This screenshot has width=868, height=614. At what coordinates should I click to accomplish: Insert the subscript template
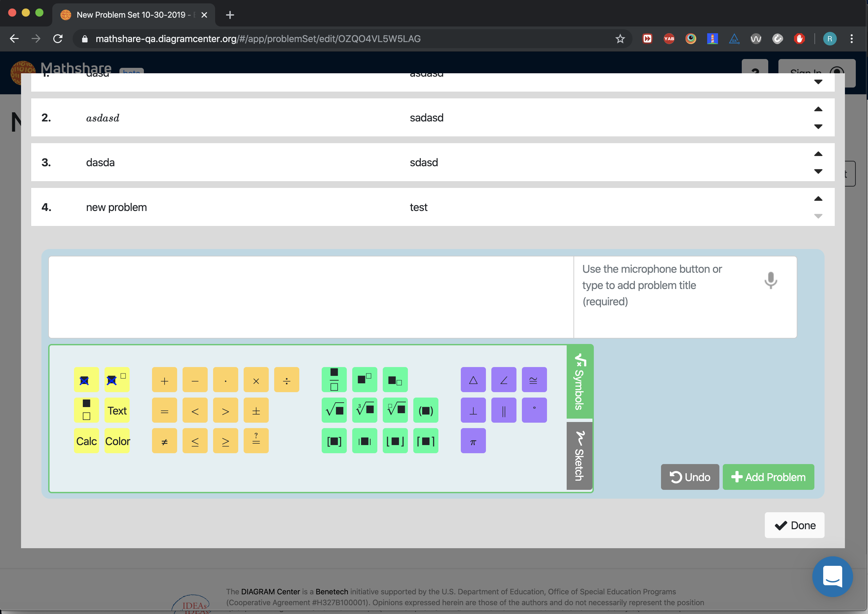pyautogui.click(x=395, y=380)
